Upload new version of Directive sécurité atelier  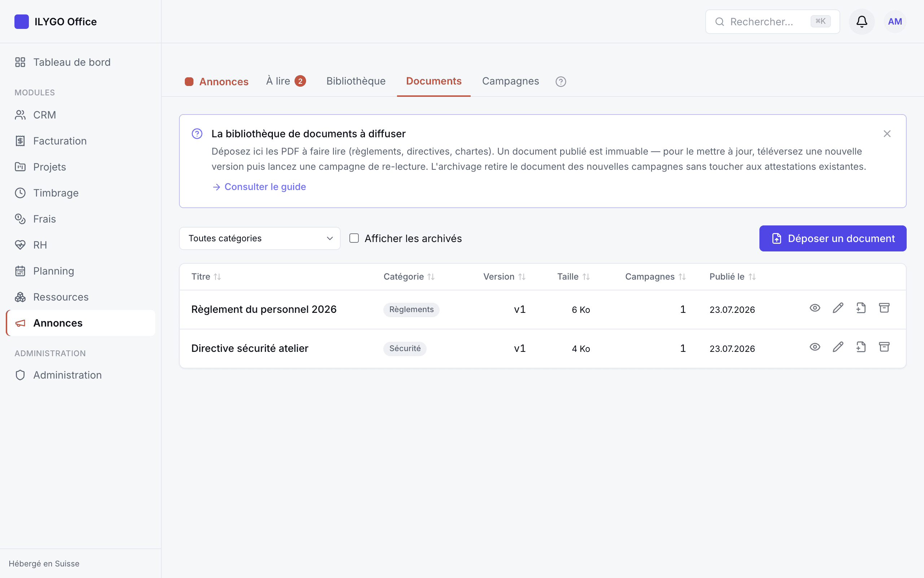pos(861,347)
